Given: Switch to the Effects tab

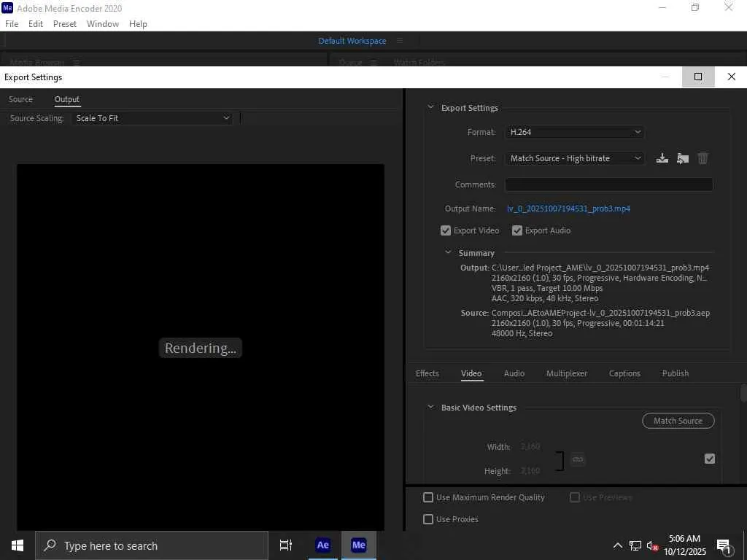Looking at the screenshot, I should (x=427, y=373).
